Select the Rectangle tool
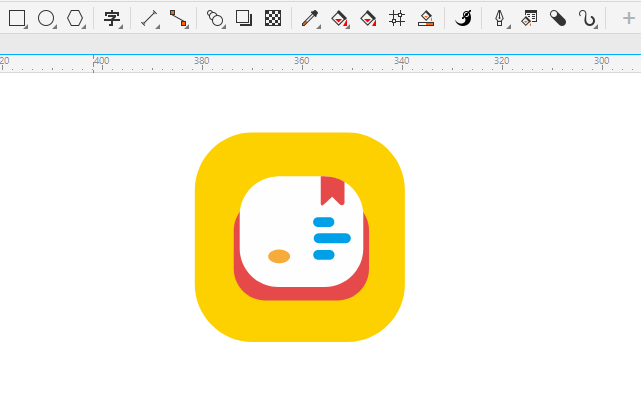Image resolution: width=641 pixels, height=418 pixels. 17,18
